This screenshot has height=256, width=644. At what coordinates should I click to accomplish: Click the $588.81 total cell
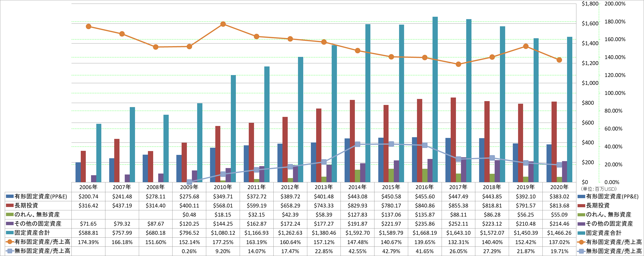click(88, 233)
